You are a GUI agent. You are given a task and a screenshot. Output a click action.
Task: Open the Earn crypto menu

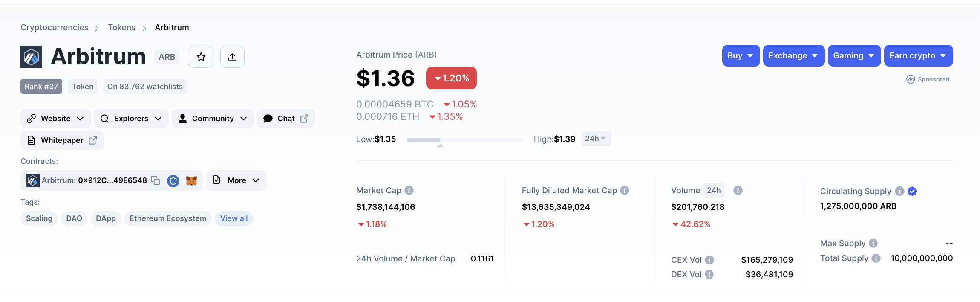tap(918, 55)
